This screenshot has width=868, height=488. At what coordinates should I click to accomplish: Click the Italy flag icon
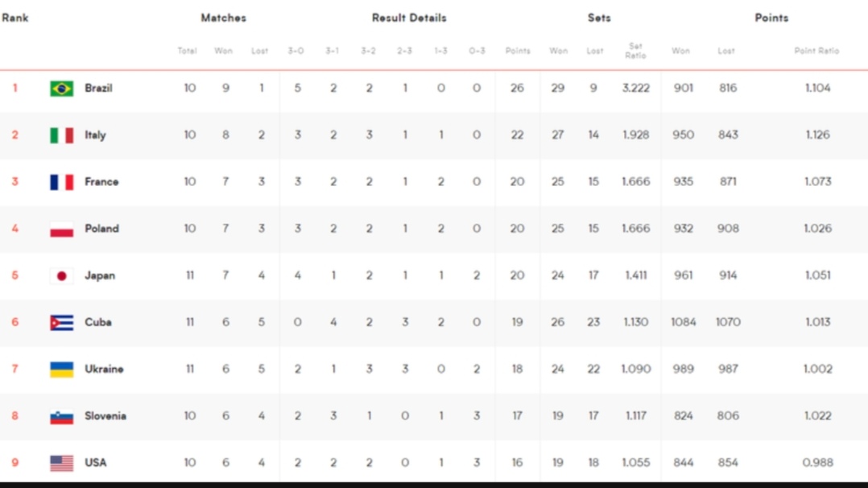61,135
